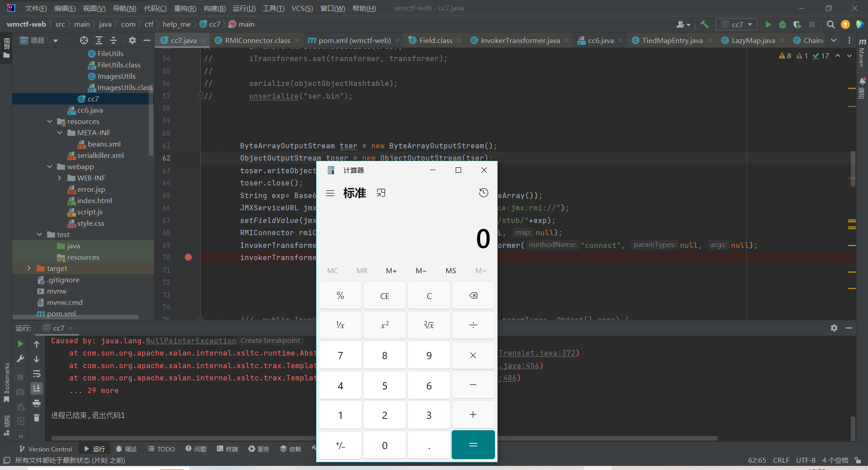Start debugging with the bug icon

pyautogui.click(x=783, y=24)
